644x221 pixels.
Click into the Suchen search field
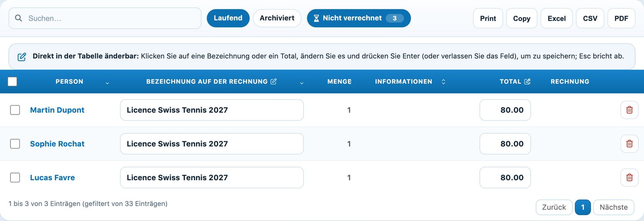click(x=105, y=18)
